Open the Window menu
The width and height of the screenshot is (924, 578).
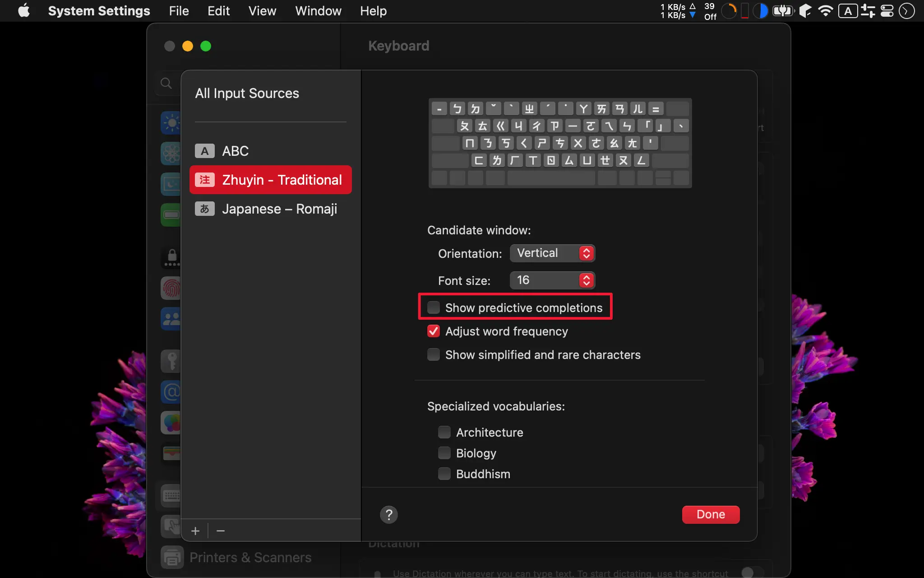point(318,11)
